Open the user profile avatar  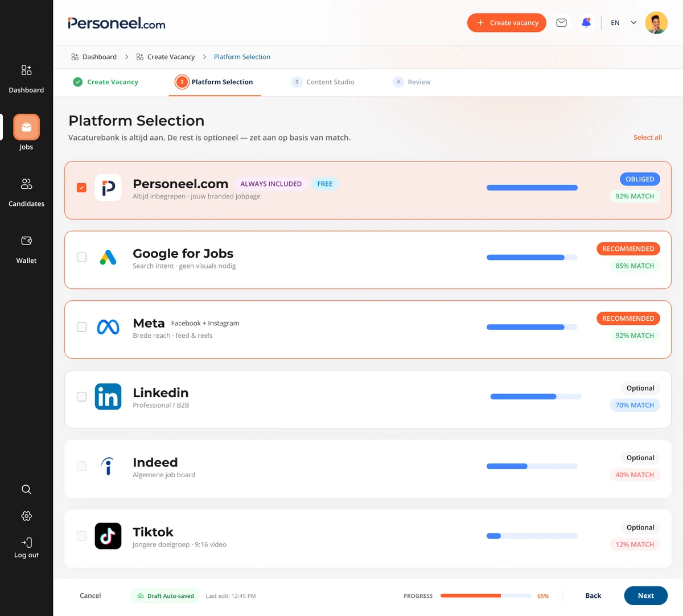(656, 23)
